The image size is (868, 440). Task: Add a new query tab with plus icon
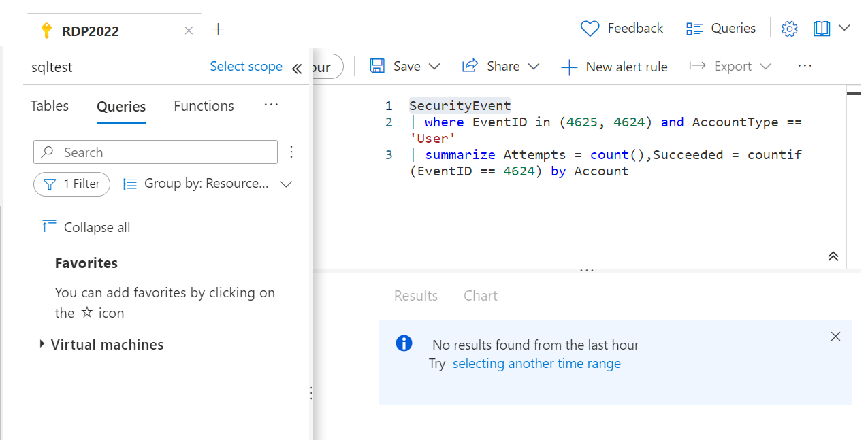(218, 29)
